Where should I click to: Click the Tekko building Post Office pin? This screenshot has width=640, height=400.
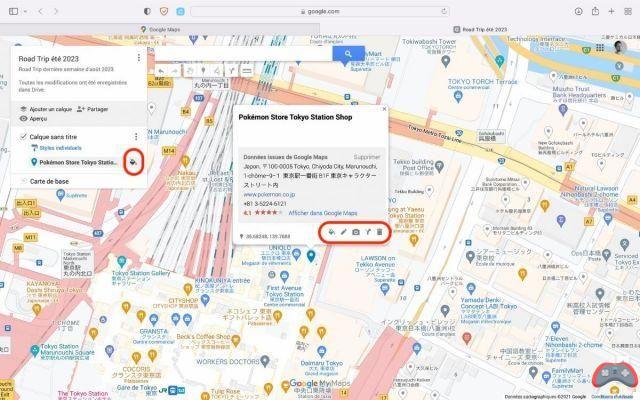click(439, 166)
